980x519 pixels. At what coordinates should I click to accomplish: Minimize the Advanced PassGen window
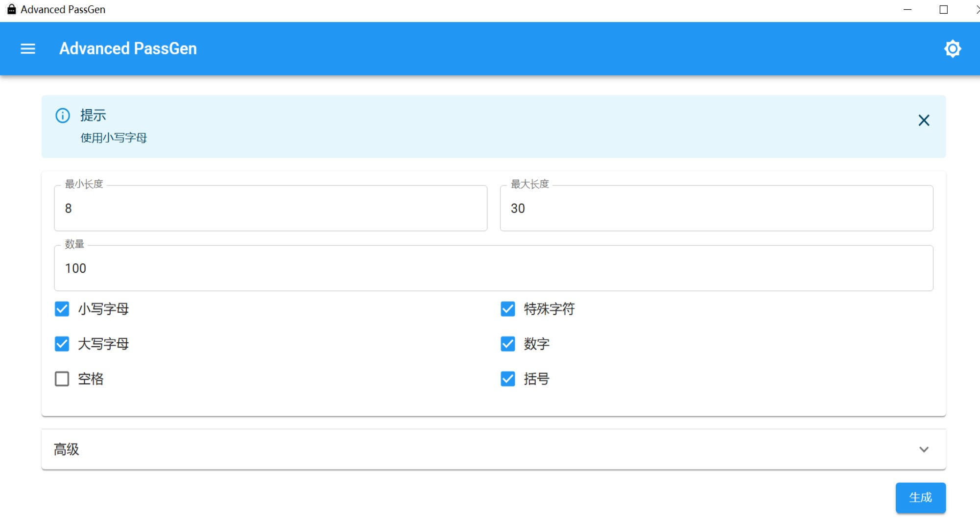coord(908,10)
